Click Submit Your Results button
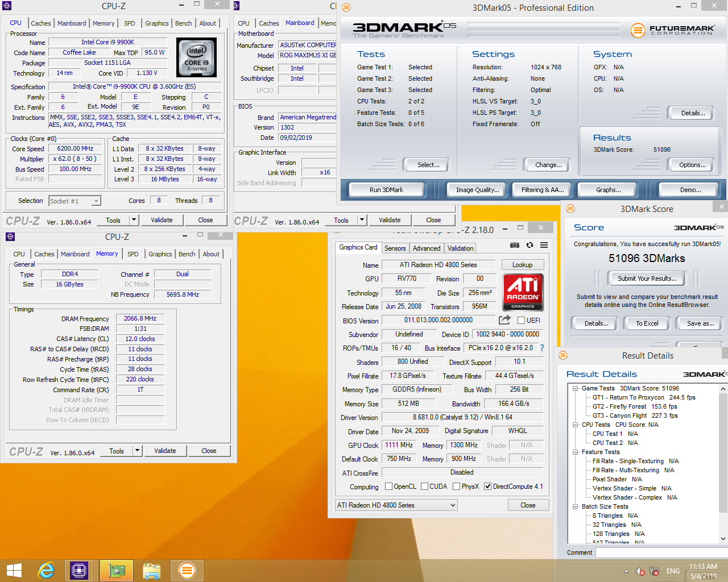The width and height of the screenshot is (728, 582). 647,278
